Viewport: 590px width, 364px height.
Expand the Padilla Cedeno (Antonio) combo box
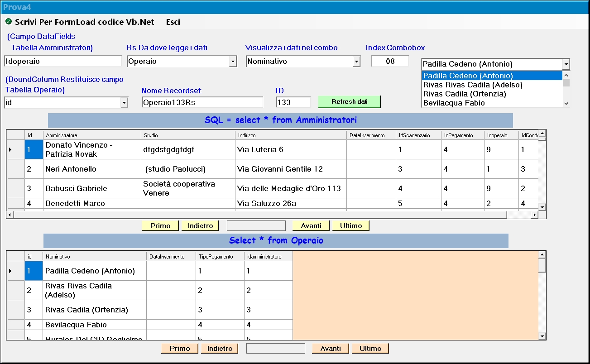click(x=566, y=64)
